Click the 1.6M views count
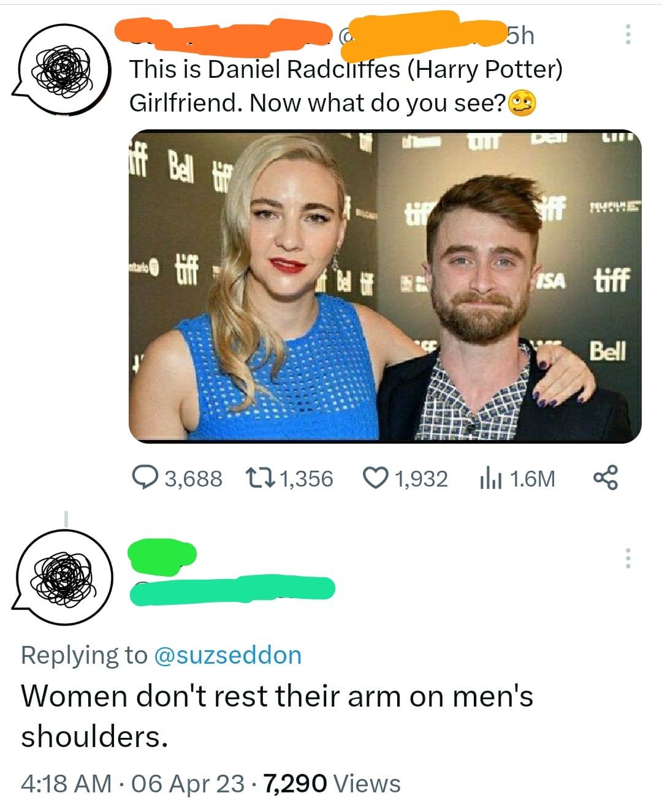This screenshot has height=812, width=662. tap(532, 478)
